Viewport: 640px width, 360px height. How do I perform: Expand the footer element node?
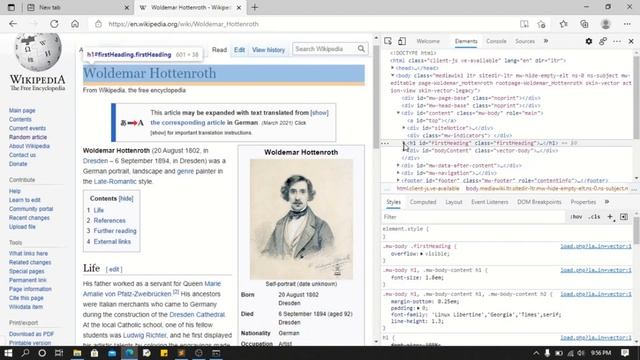click(x=398, y=180)
